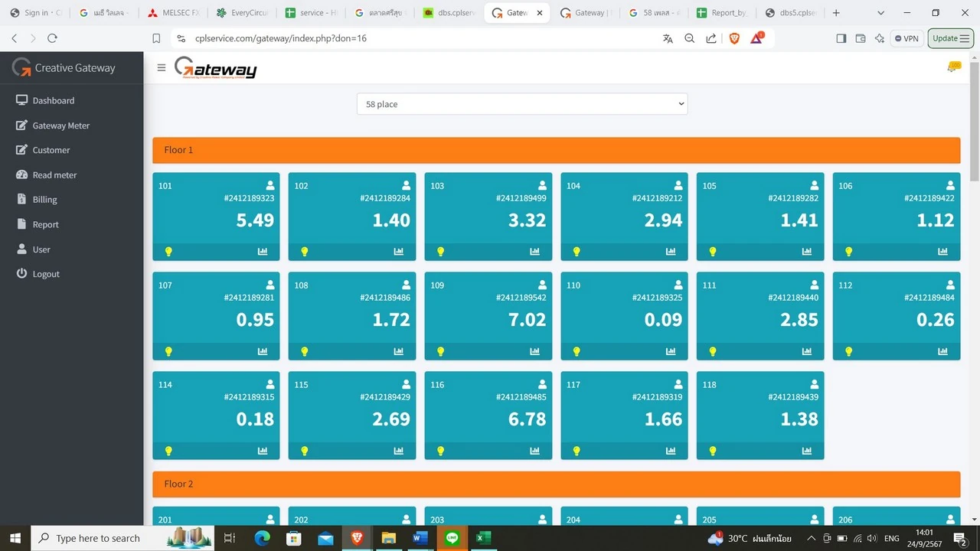This screenshot has width=980, height=551.
Task: Open the chart icon on room 109 card
Action: (534, 351)
